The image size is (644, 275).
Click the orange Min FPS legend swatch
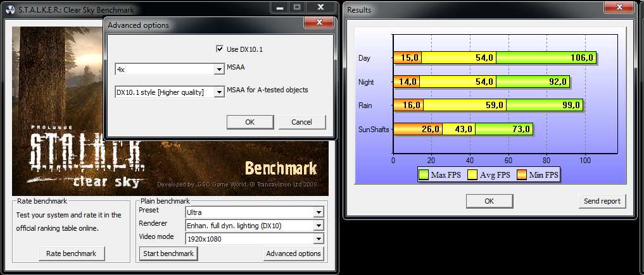coord(522,175)
